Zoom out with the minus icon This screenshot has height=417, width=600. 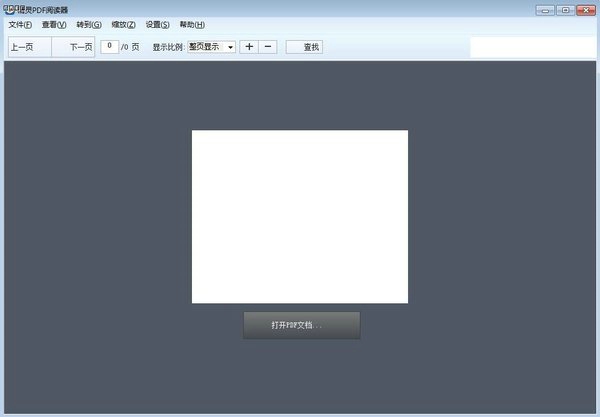[268, 47]
